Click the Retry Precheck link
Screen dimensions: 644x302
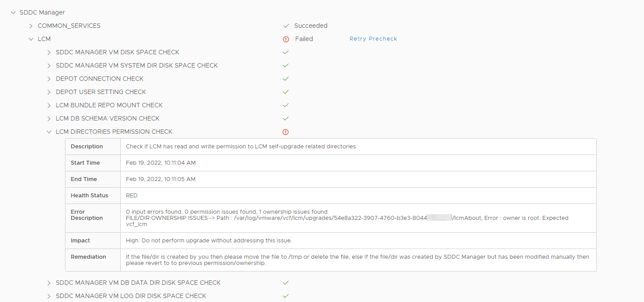point(373,39)
